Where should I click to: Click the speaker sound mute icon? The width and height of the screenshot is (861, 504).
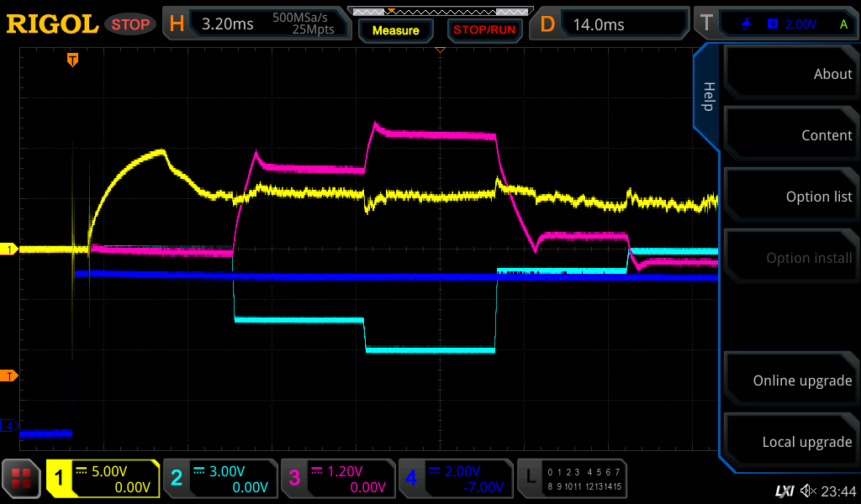pos(808,491)
